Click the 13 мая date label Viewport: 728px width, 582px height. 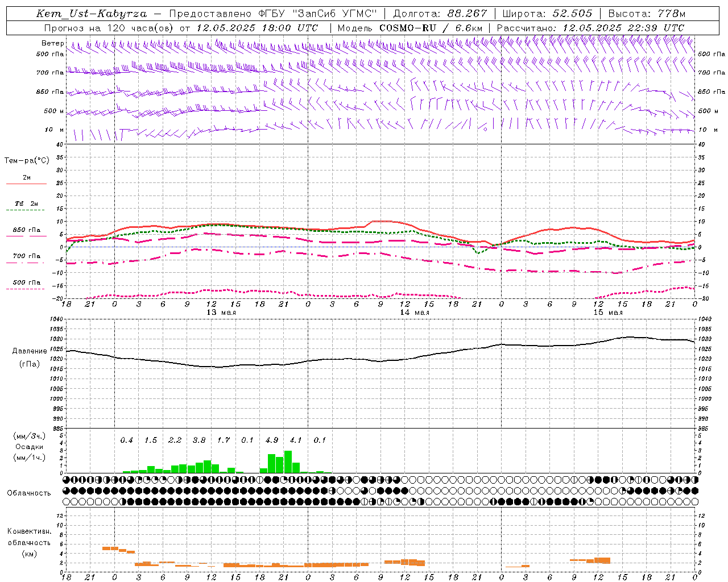pos(221,313)
